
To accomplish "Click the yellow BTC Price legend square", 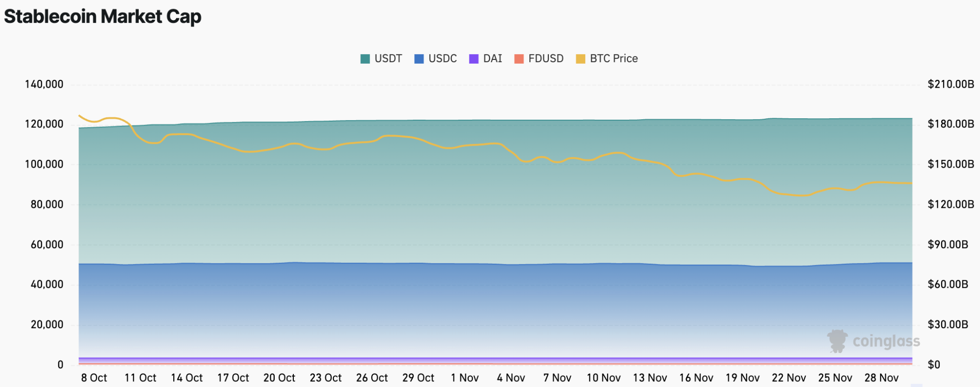I will (x=580, y=59).
